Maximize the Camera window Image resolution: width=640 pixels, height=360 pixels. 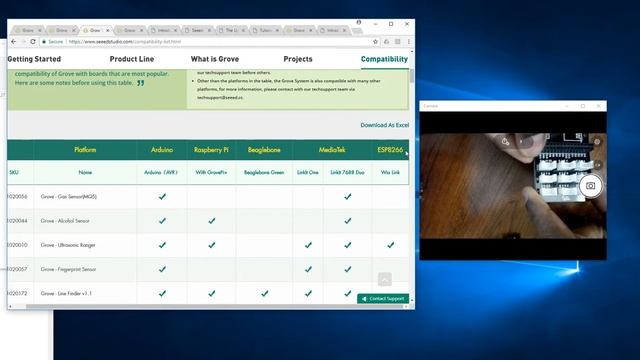583,106
